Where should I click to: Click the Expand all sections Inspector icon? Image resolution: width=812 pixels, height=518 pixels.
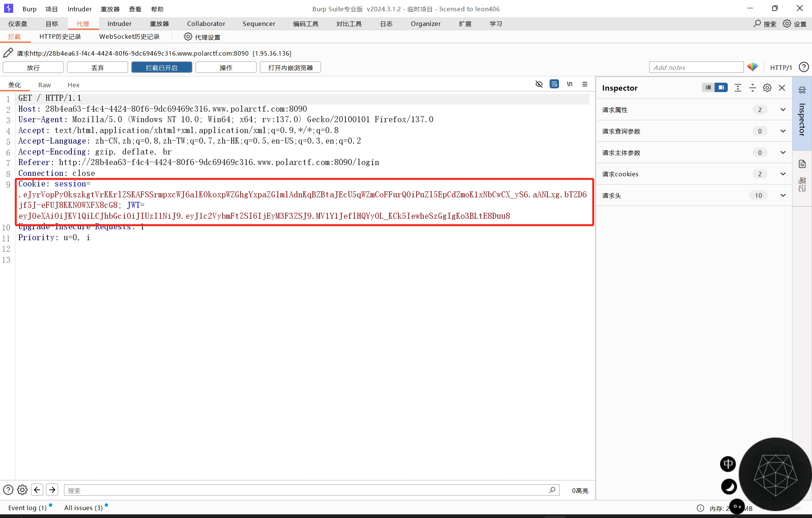tap(738, 88)
